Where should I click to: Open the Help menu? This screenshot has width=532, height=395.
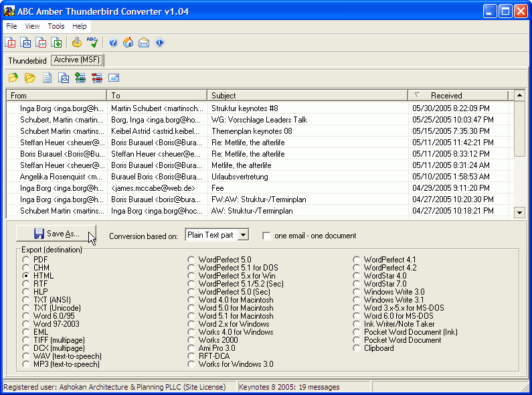point(80,26)
